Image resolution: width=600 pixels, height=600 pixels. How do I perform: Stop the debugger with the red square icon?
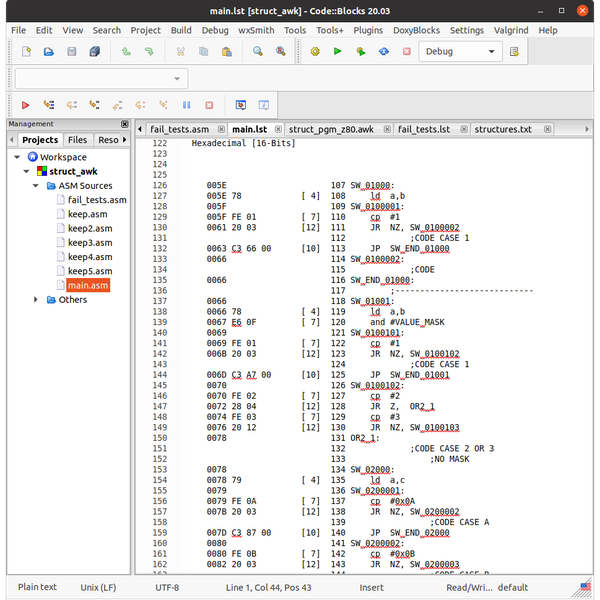pos(209,105)
